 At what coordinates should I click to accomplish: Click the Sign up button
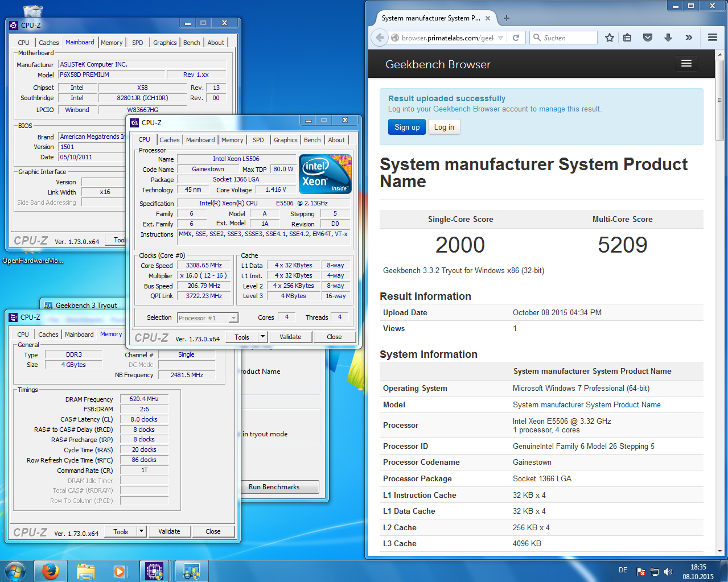coord(407,127)
